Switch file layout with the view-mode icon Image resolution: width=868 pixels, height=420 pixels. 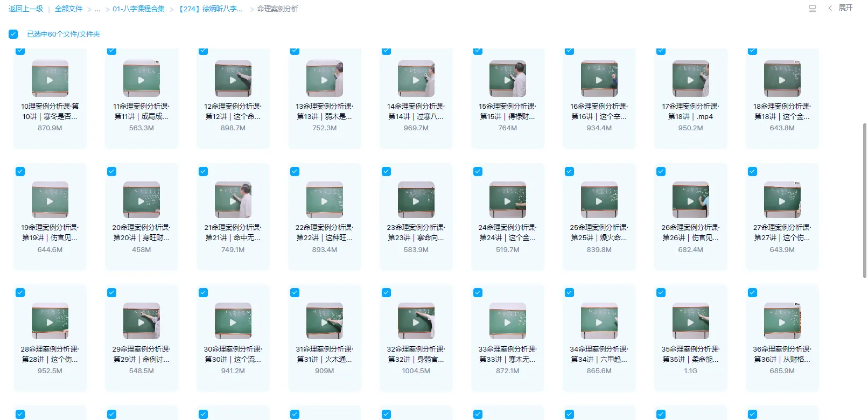813,8
